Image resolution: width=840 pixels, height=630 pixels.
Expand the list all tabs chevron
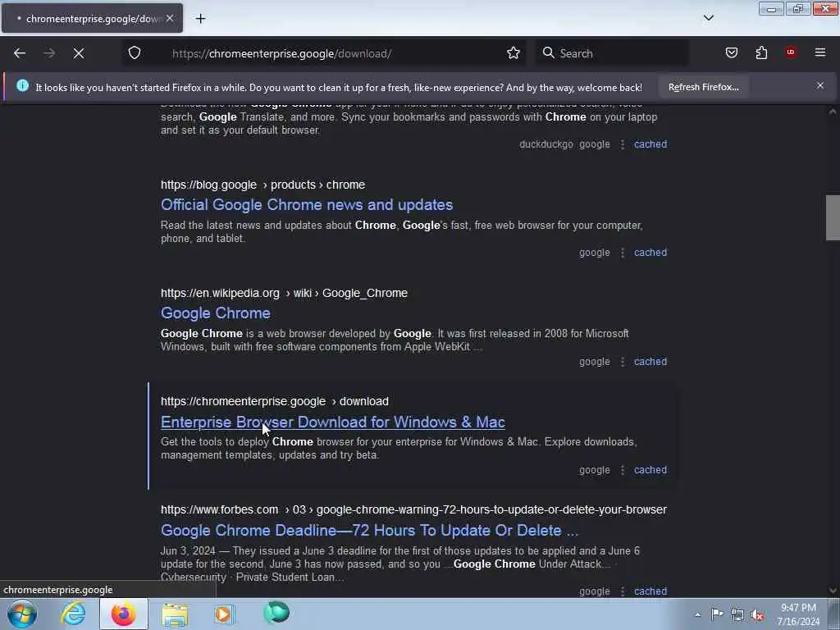[708, 18]
